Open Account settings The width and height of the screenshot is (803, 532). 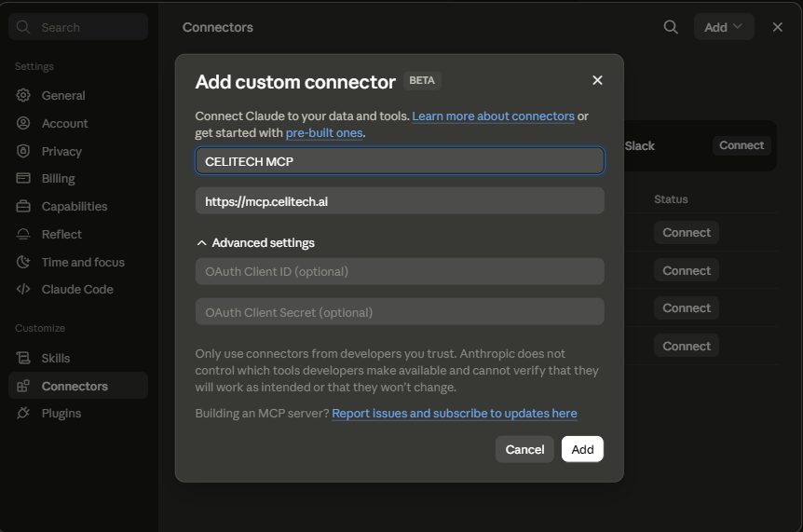[x=78, y=123]
